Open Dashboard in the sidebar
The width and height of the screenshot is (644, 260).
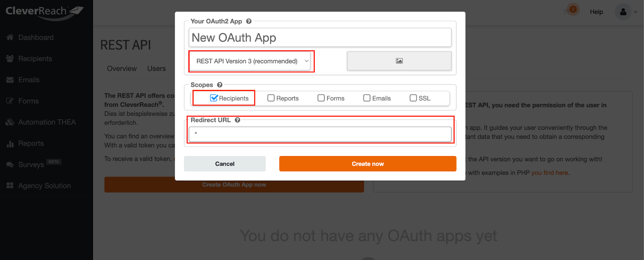36,37
